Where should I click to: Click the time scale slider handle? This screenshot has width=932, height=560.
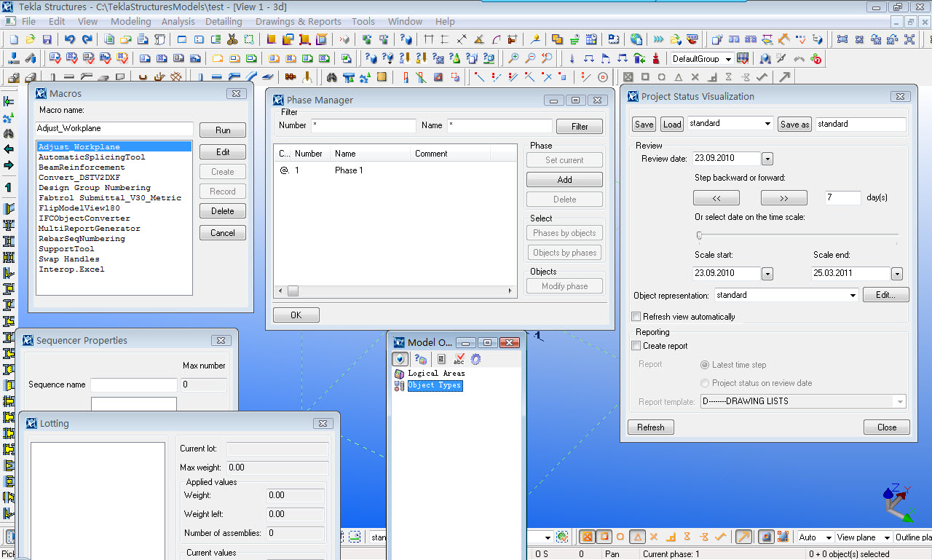(699, 235)
